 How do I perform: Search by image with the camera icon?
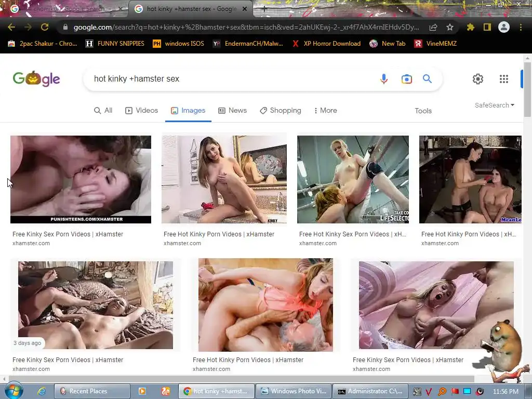click(406, 79)
